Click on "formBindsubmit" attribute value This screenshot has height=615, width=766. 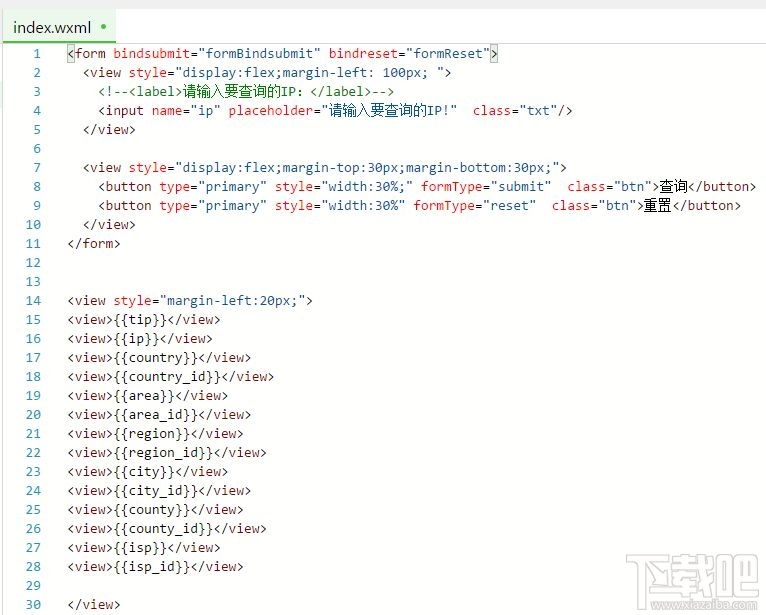point(259,54)
